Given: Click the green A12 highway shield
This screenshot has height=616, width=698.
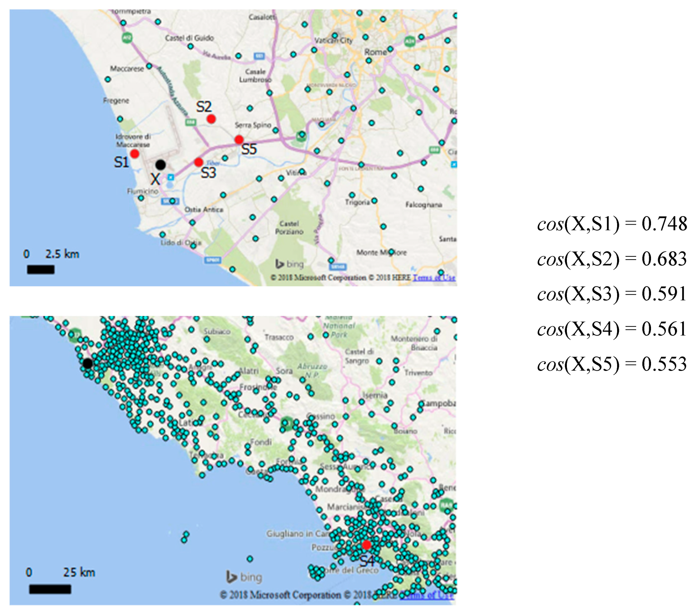Looking at the screenshot, I should click(x=127, y=38).
